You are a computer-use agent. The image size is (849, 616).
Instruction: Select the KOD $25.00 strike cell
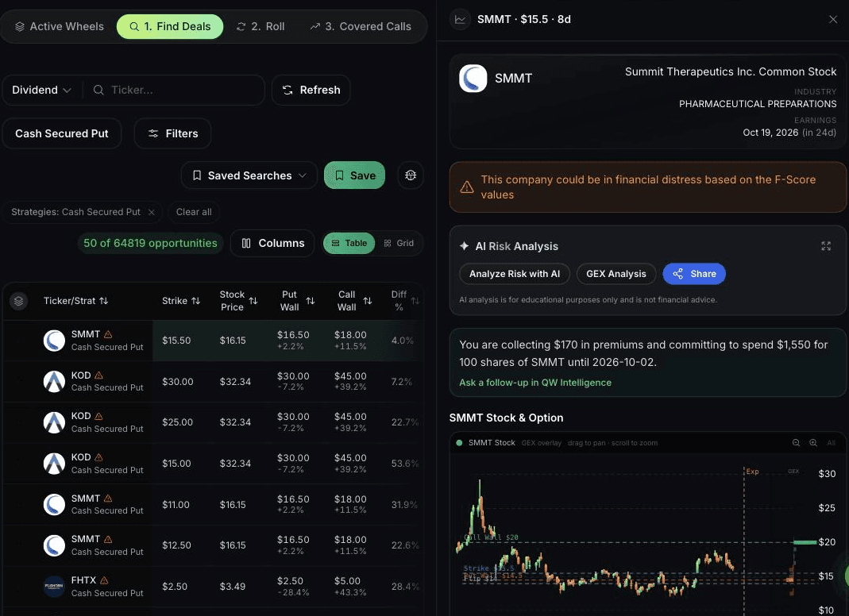click(178, 422)
